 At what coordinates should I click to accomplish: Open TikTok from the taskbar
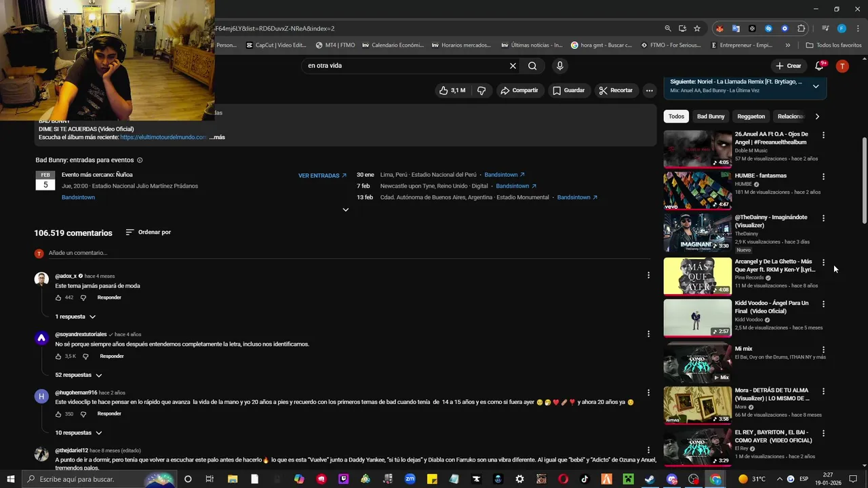585,479
